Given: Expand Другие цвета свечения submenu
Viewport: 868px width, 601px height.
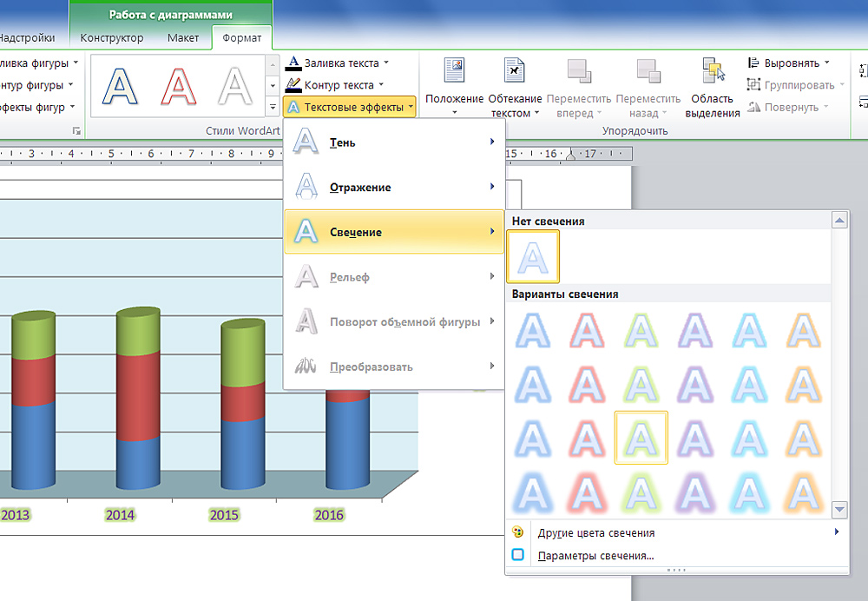Looking at the screenshot, I should [595, 532].
